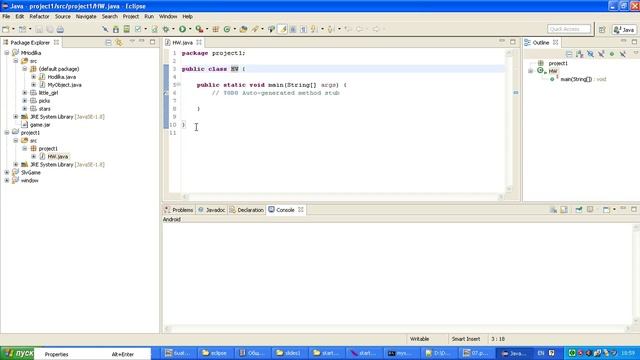Click the Open Perspective icon

(602, 29)
